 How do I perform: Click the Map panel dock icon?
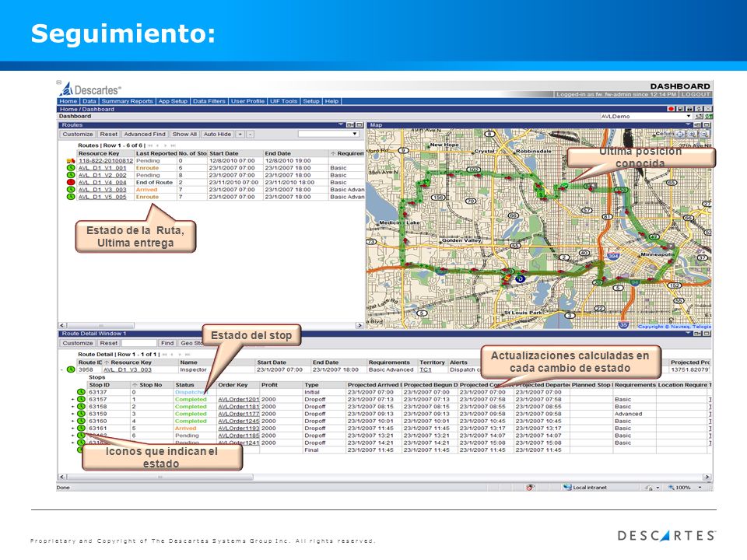tap(697, 124)
